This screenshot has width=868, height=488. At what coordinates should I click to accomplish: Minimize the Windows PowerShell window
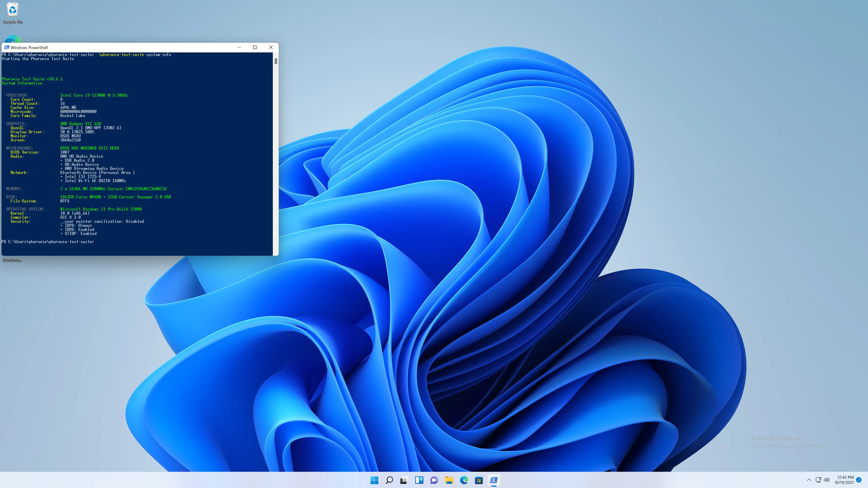coord(239,47)
